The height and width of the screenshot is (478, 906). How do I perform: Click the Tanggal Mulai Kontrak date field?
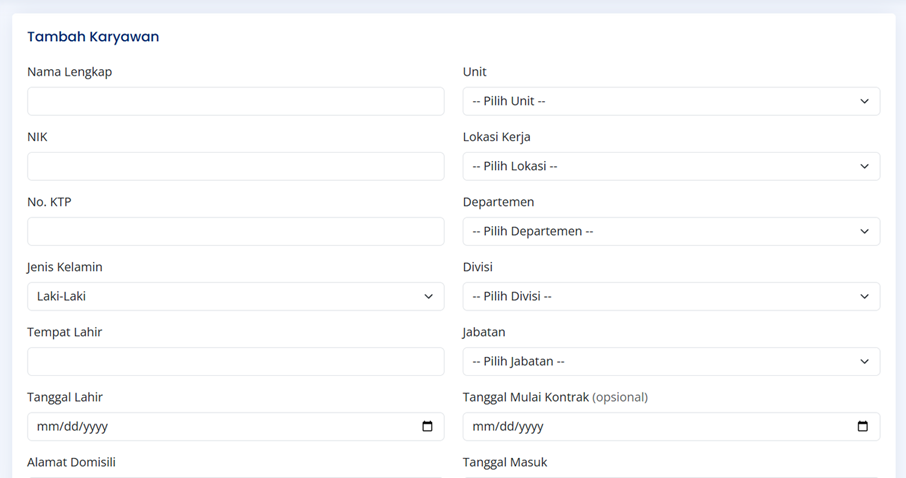point(671,427)
